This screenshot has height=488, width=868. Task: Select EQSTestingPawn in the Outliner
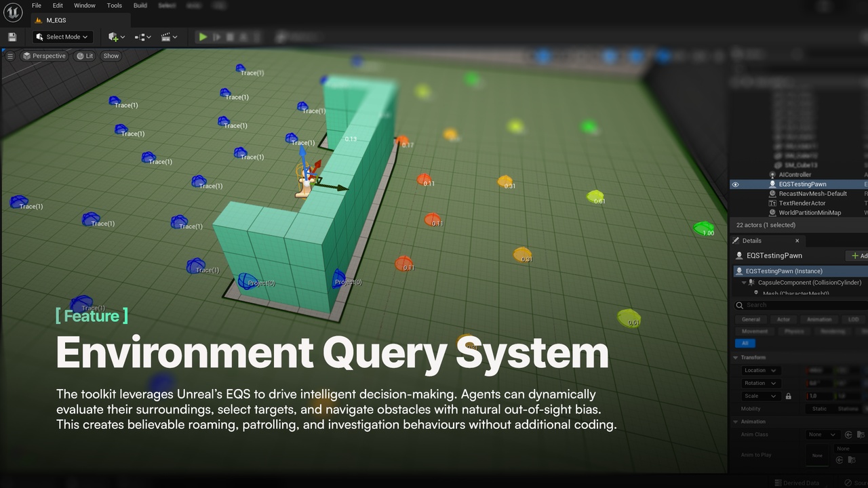pyautogui.click(x=799, y=184)
